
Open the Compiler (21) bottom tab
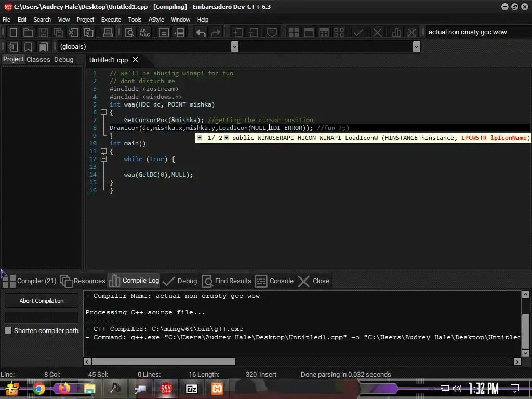point(30,281)
